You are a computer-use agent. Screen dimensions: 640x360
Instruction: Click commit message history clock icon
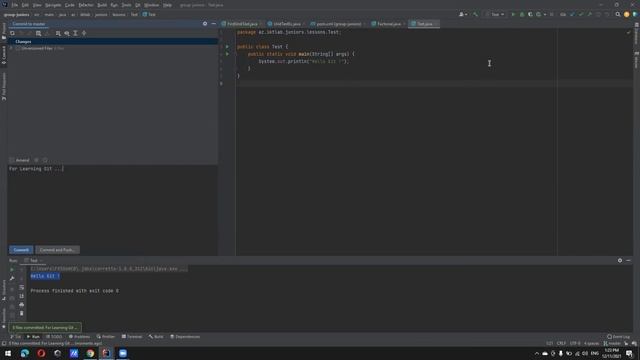[x=45, y=160]
